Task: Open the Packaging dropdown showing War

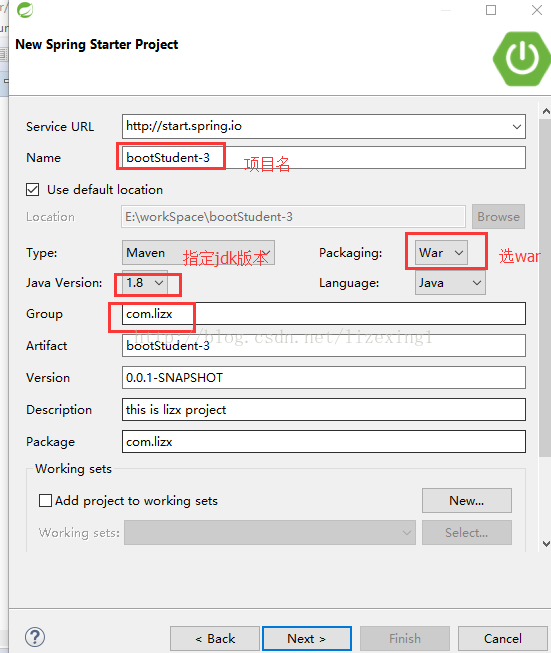Action: click(x=441, y=252)
